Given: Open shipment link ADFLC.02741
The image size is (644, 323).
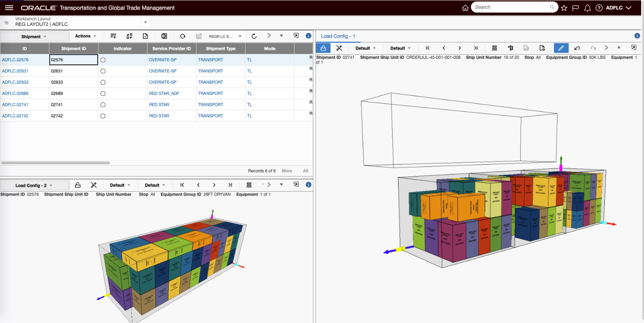Looking at the screenshot, I should (x=15, y=105).
